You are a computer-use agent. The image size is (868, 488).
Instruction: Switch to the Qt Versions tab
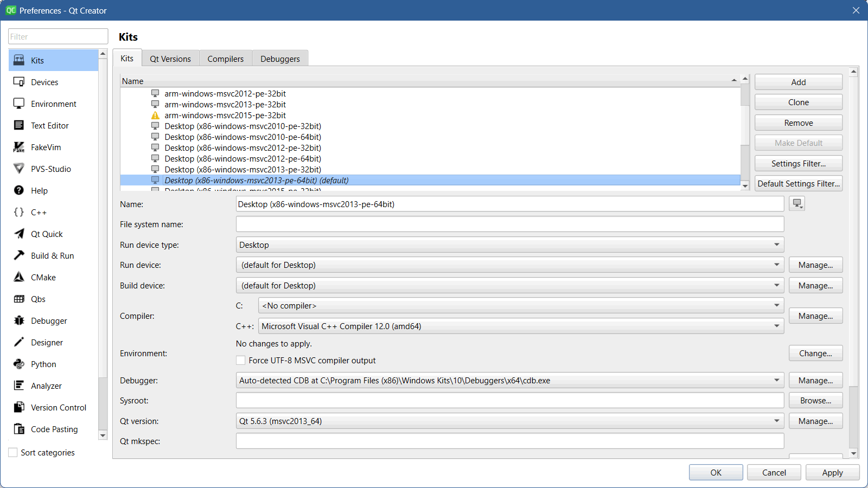point(170,58)
